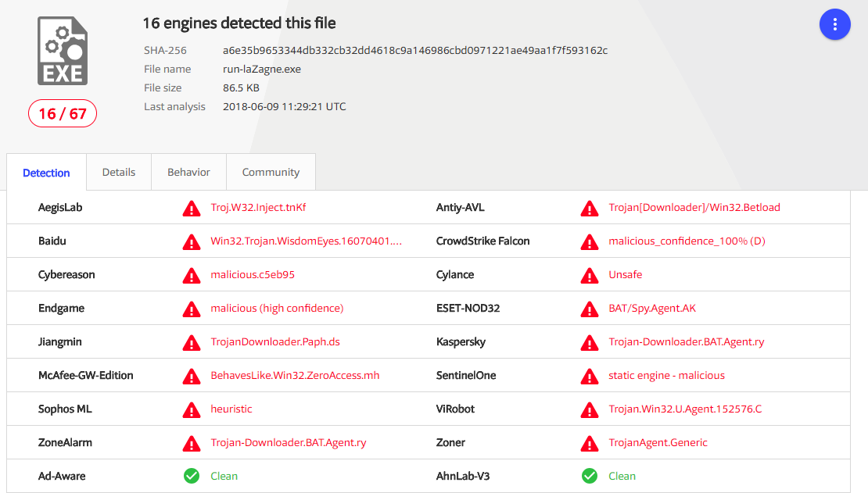The height and width of the screenshot is (493, 868).
Task: Click the warning icon for Kaspersky
Action: pyautogui.click(x=590, y=342)
